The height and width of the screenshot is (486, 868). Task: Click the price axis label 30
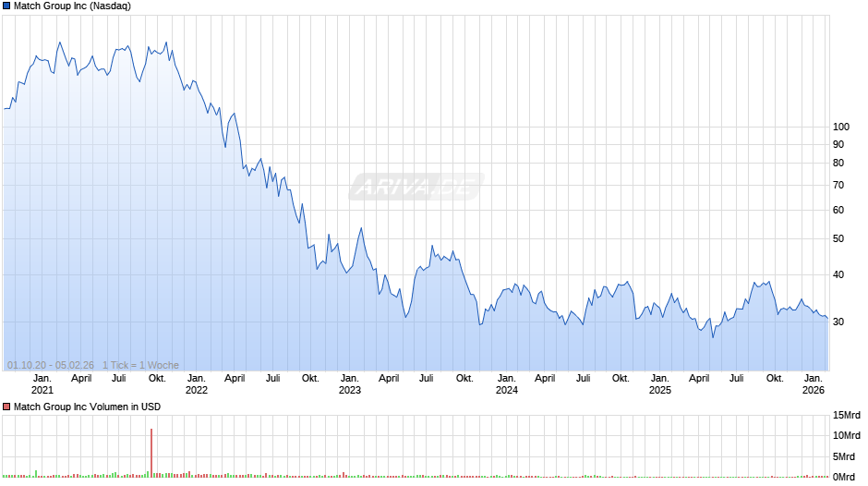838,322
